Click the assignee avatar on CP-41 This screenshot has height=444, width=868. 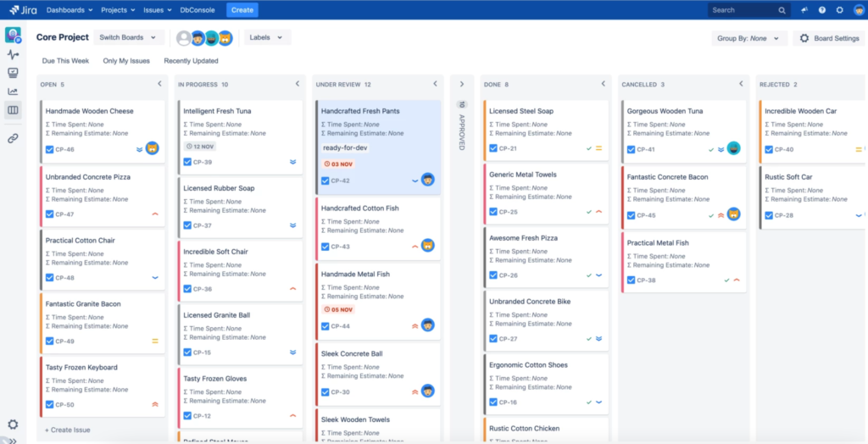[x=733, y=148]
